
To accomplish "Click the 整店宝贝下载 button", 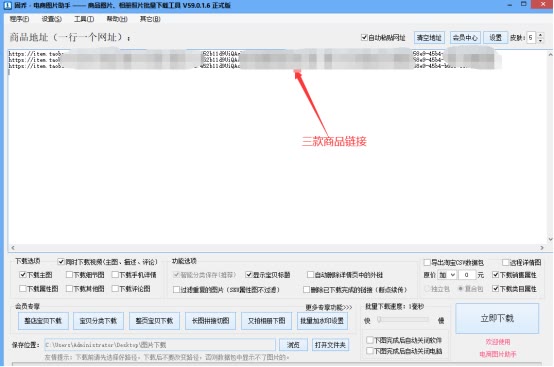I will pos(43,321).
